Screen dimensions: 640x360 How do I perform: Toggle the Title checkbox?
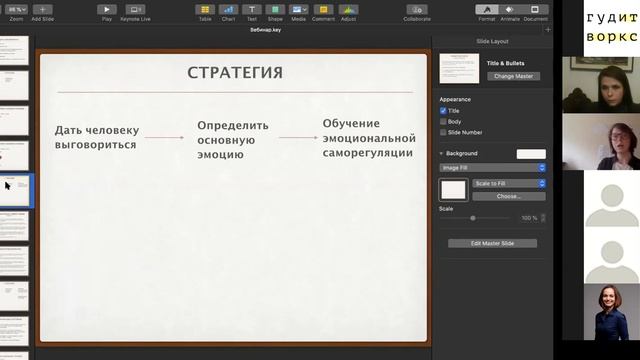(443, 111)
